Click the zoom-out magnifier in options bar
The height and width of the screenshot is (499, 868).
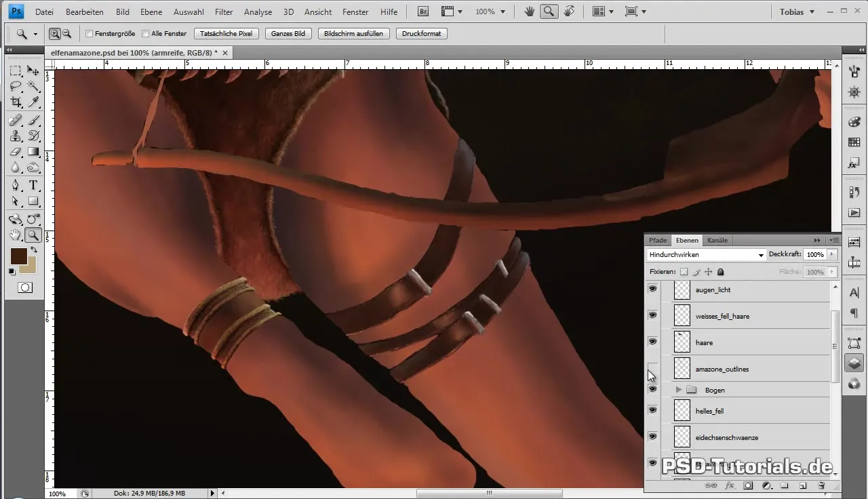tap(66, 33)
